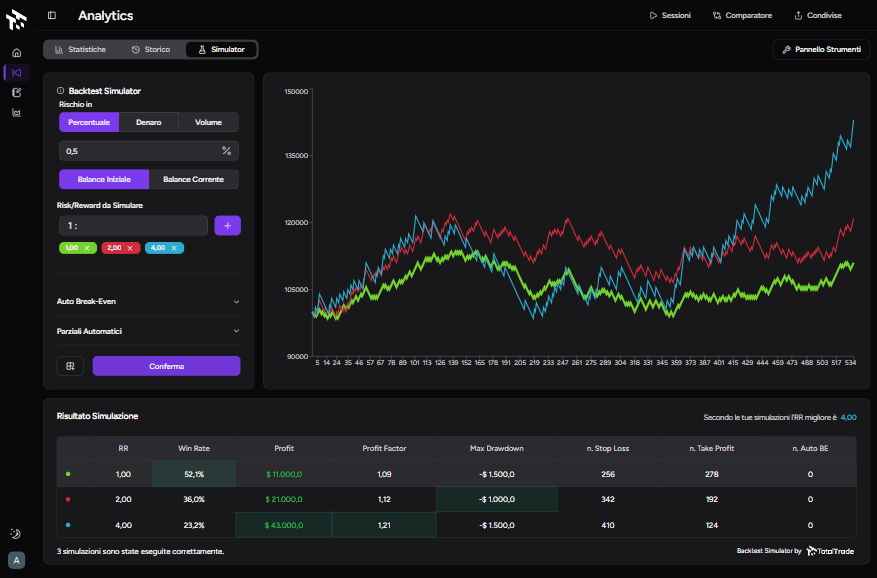Set risk mode to Volume
The image size is (877, 578).
(x=209, y=122)
